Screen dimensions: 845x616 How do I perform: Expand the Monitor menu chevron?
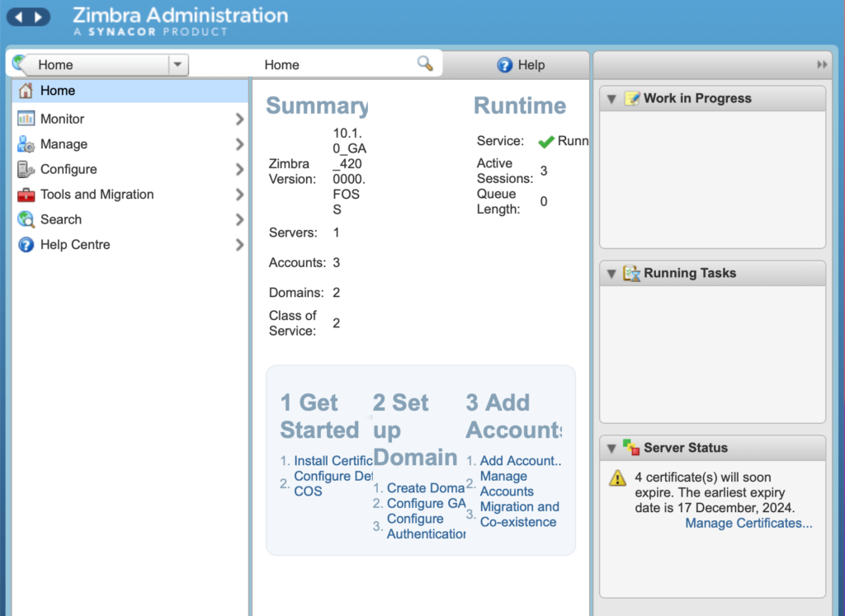tap(239, 119)
